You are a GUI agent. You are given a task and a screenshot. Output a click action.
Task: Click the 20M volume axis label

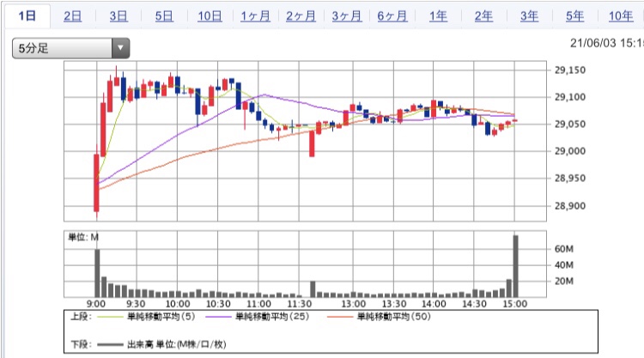pos(564,282)
